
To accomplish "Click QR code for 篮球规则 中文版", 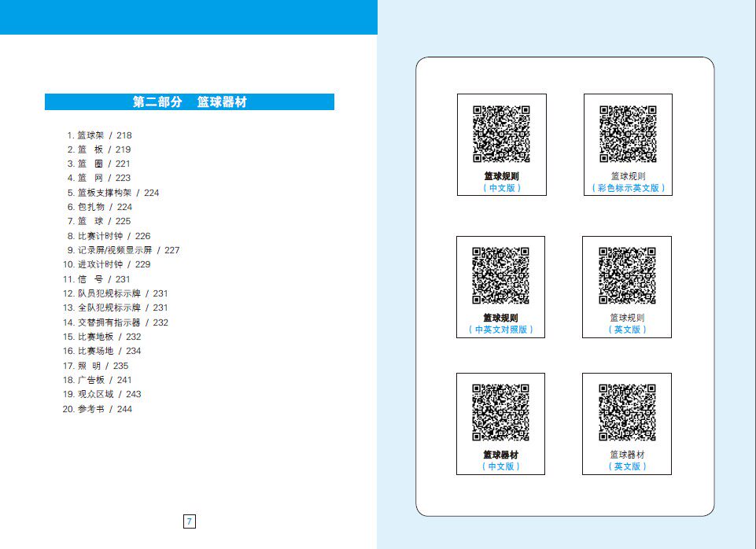I will pyautogui.click(x=501, y=134).
